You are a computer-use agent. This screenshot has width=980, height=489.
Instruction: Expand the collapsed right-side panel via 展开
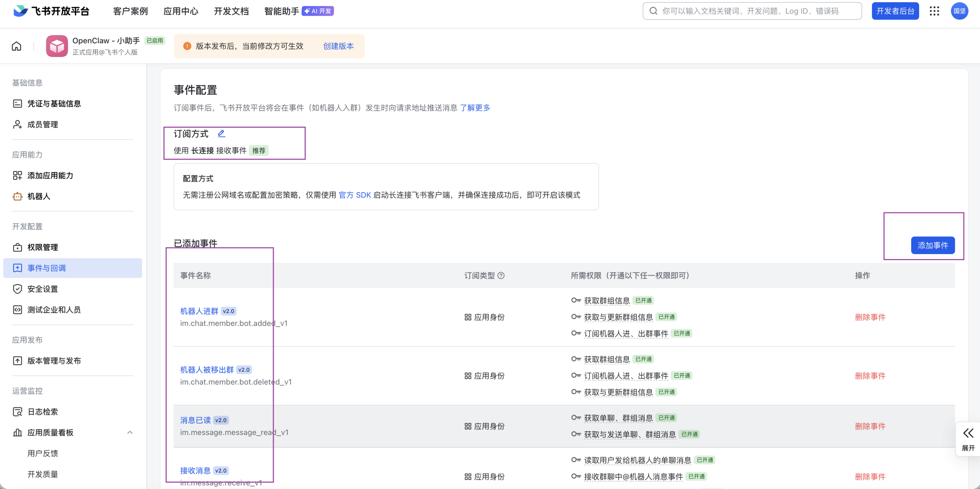(968, 438)
